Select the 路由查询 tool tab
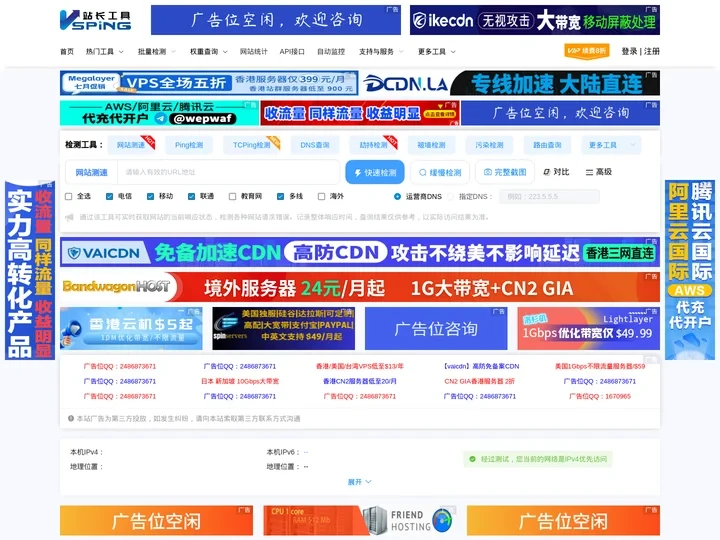Viewport: 720px width, 540px height. [x=547, y=145]
